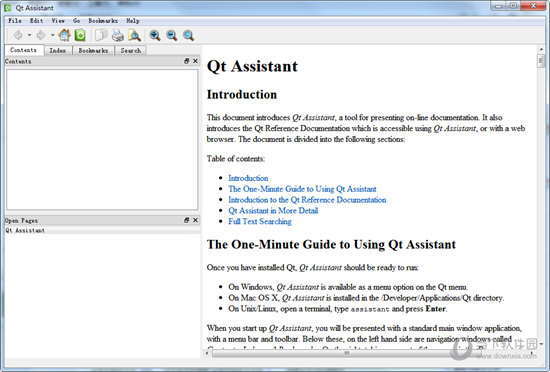Screen dimensions: 550x372
Task: Click the horizontal scrollbar thumb
Action: click(x=347, y=353)
